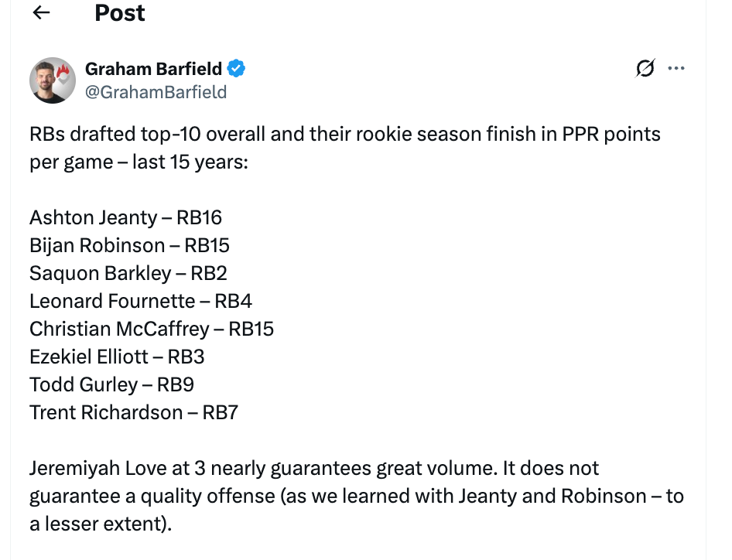Click the Trent Richardson – RB7 line
Screen dimensions: 732x560
tap(134, 412)
